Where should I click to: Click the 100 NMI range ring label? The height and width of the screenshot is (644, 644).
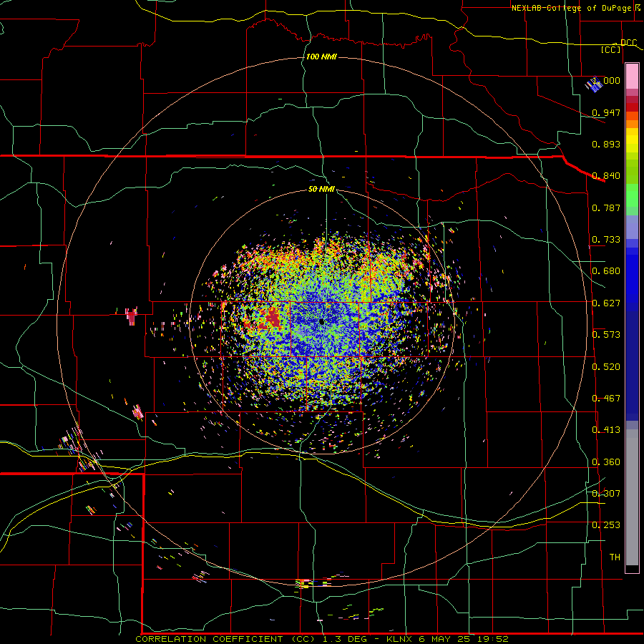[321, 57]
